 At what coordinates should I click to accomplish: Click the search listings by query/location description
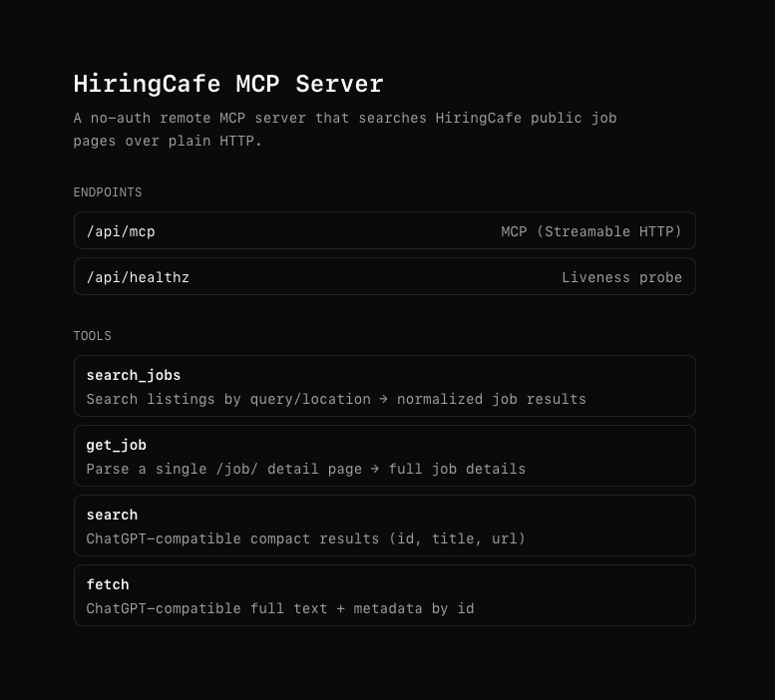[336, 399]
